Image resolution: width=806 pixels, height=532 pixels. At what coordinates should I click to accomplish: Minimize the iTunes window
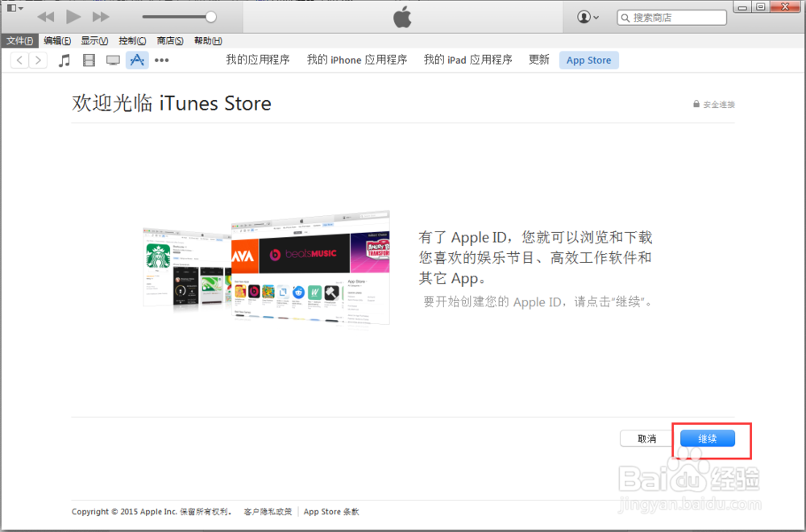click(x=742, y=8)
